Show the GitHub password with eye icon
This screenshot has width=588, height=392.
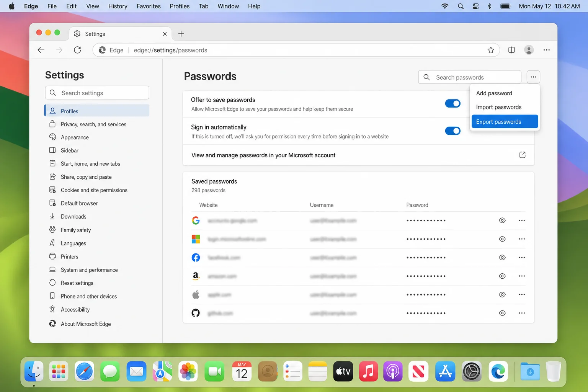[x=502, y=313]
